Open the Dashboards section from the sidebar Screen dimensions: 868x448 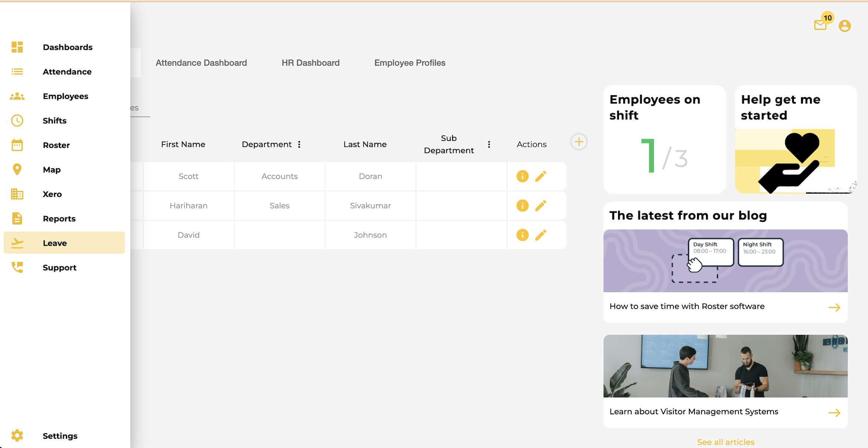pyautogui.click(x=67, y=47)
